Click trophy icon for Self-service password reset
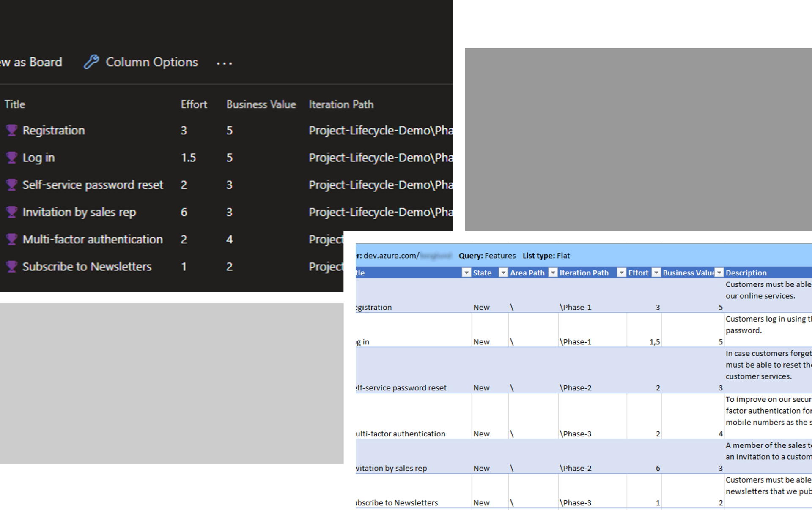The image size is (812, 510). tap(11, 185)
